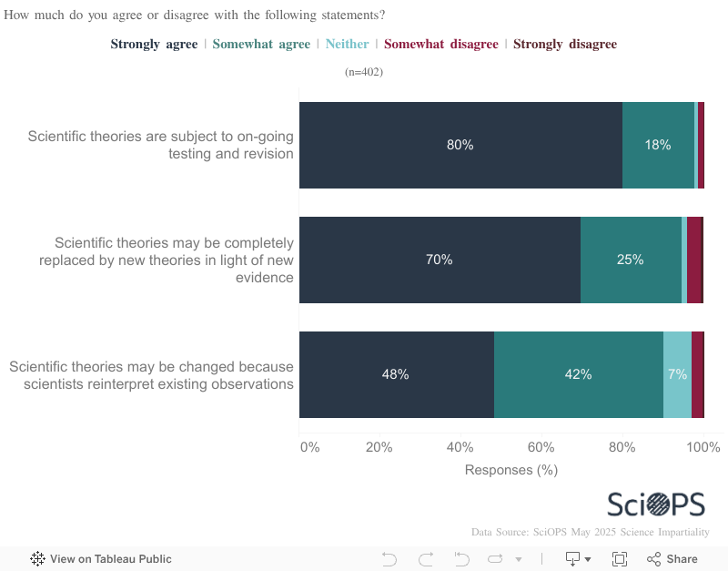The width and height of the screenshot is (728, 571).
Task: Select the Somewhat disagree legend label
Action: 441,45
